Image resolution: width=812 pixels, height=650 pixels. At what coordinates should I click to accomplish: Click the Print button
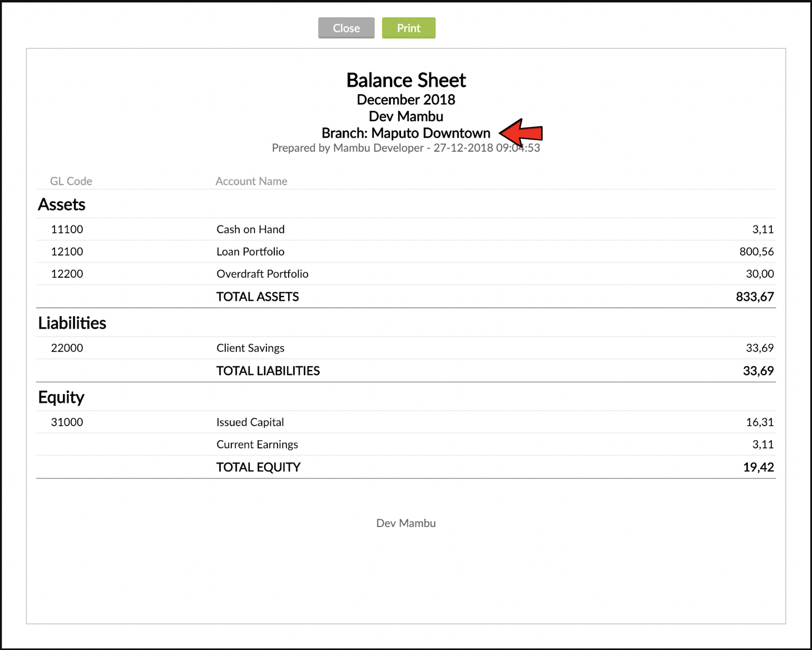(x=409, y=28)
